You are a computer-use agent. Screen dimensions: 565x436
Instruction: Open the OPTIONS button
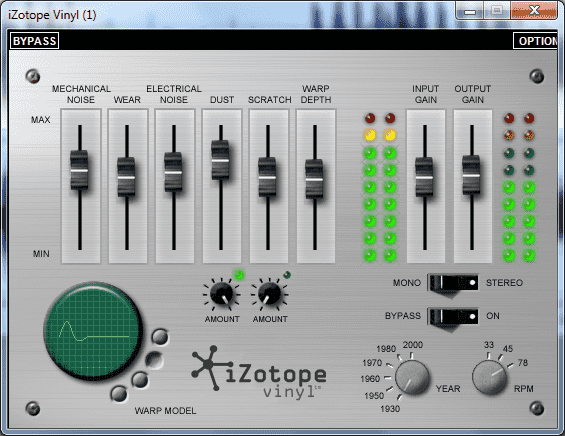(x=536, y=41)
